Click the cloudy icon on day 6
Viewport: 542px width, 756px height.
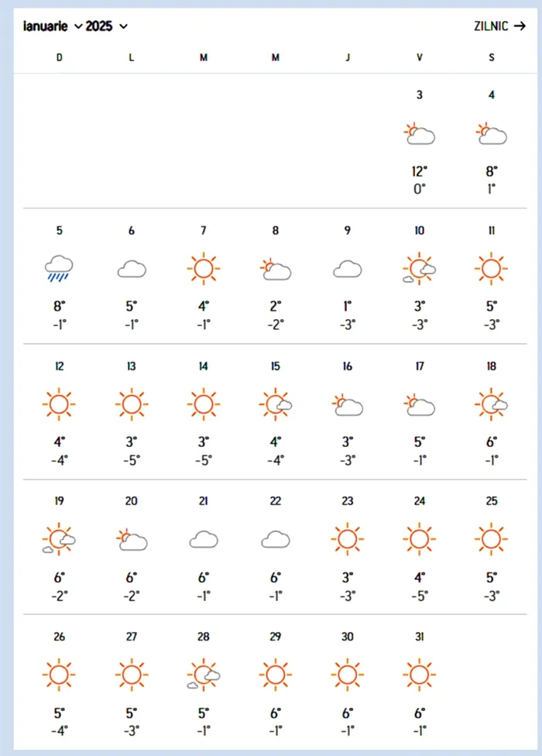point(132,269)
